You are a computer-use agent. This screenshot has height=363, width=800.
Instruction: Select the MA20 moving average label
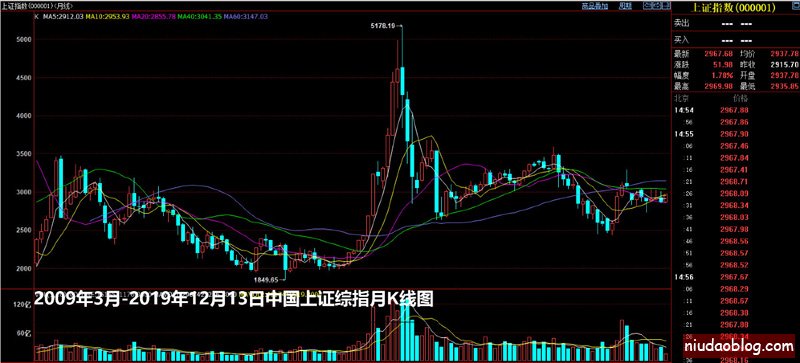click(154, 16)
